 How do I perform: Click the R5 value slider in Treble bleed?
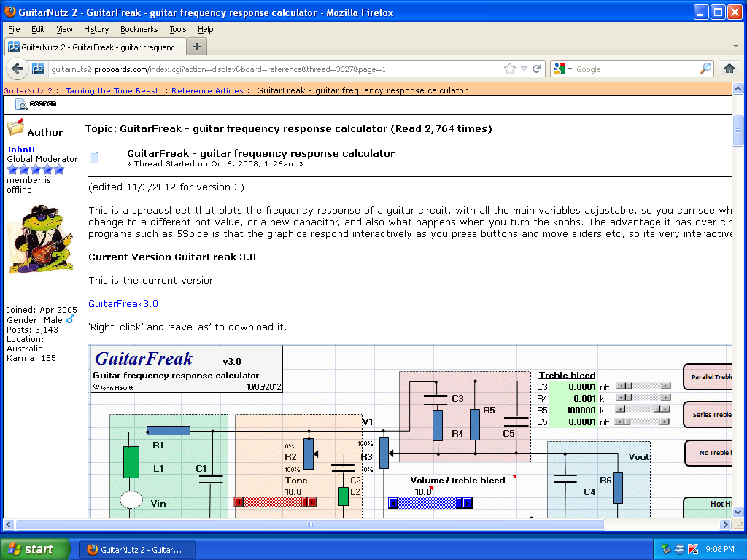tap(642, 410)
